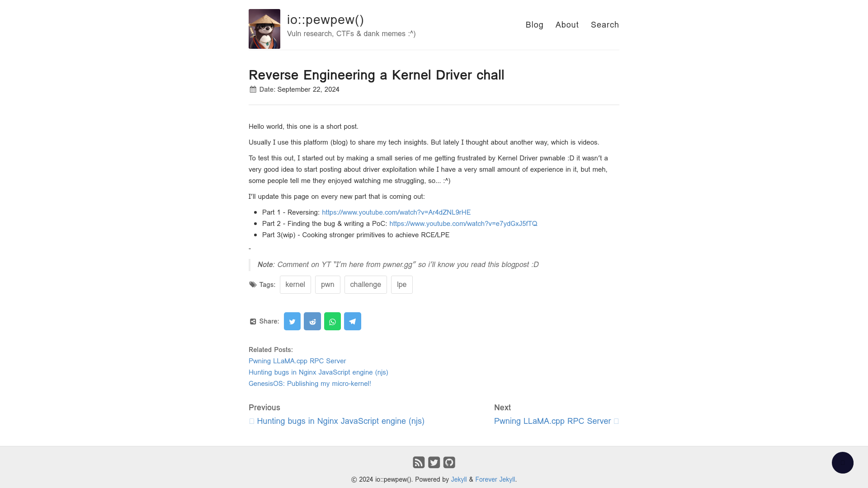Click the Blog navigation menu item
Image resolution: width=868 pixels, height=488 pixels.
(534, 24)
